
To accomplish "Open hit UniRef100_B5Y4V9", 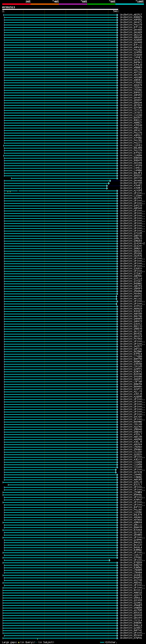I will click(131, 635).
